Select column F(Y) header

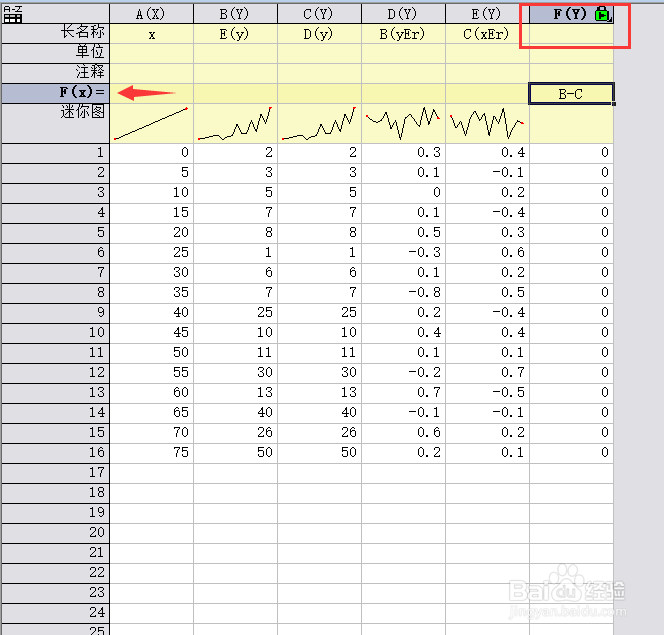(x=571, y=14)
